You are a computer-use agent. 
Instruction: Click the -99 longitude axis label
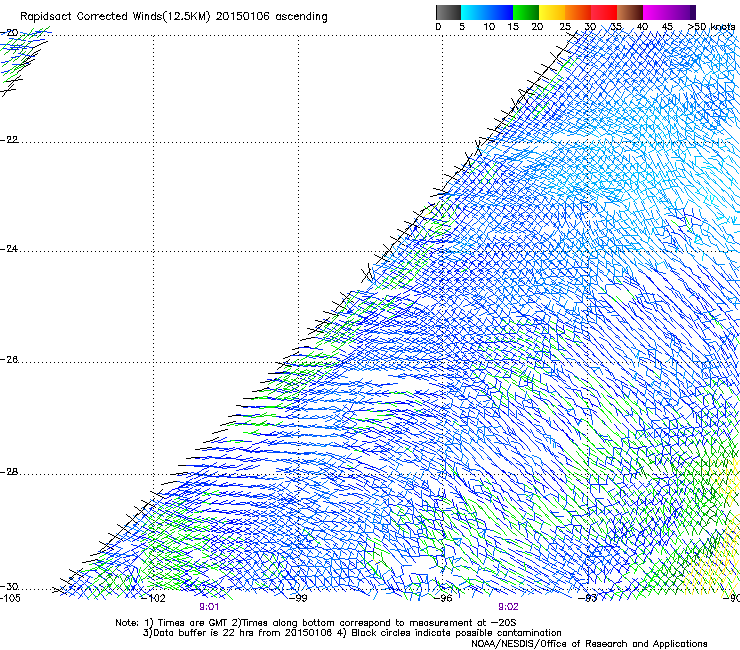[x=298, y=599]
